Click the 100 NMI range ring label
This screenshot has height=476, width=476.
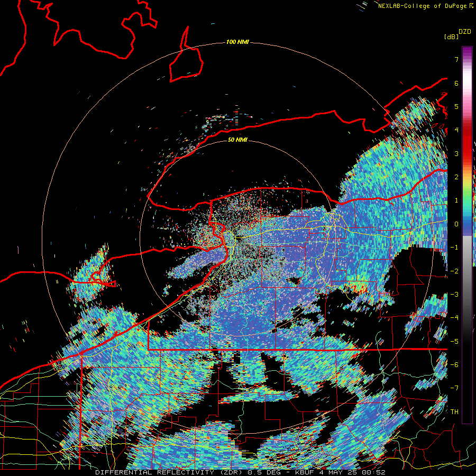click(x=237, y=42)
